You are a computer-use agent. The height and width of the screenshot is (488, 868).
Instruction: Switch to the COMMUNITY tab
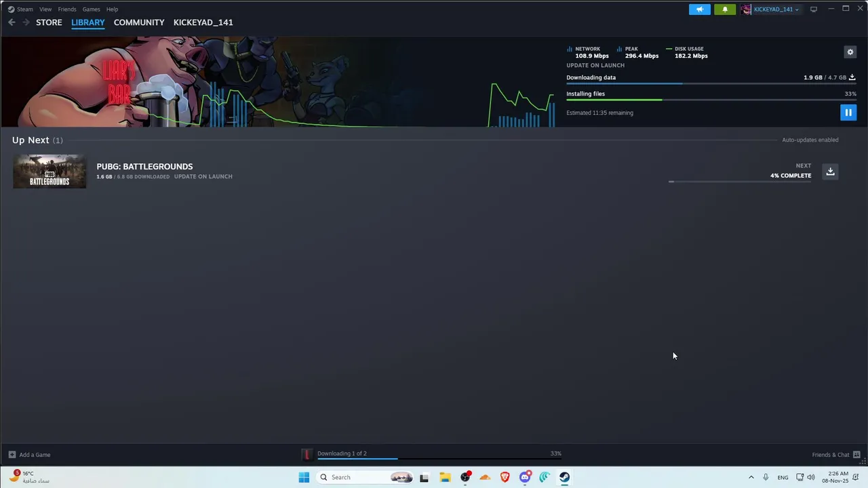(139, 22)
